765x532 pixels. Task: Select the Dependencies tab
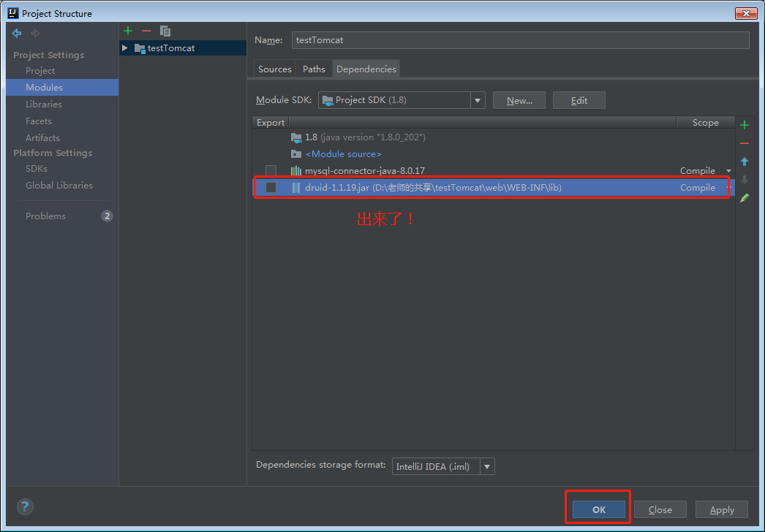(366, 69)
